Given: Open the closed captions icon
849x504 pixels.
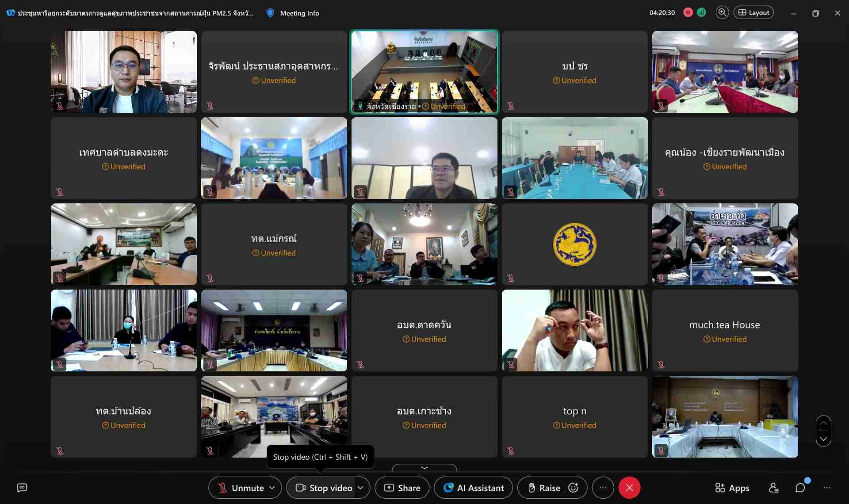Looking at the screenshot, I should pos(22,488).
